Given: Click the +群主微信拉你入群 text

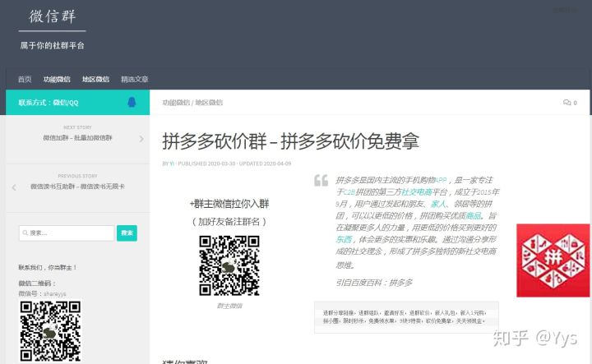Looking at the screenshot, I should point(229,204).
